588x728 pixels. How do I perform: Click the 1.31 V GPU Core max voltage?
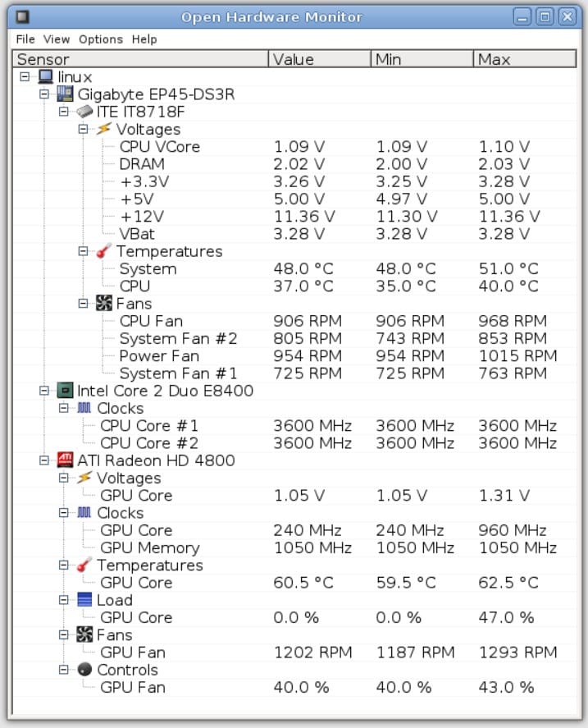[x=504, y=496]
